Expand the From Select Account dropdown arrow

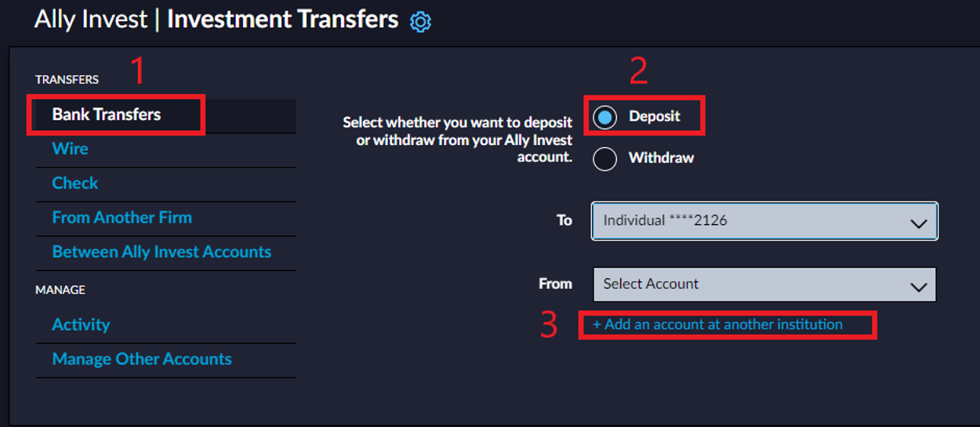(919, 287)
